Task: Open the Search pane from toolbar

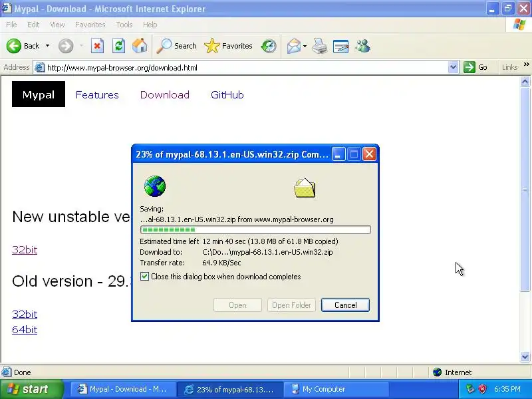Action: pos(176,46)
